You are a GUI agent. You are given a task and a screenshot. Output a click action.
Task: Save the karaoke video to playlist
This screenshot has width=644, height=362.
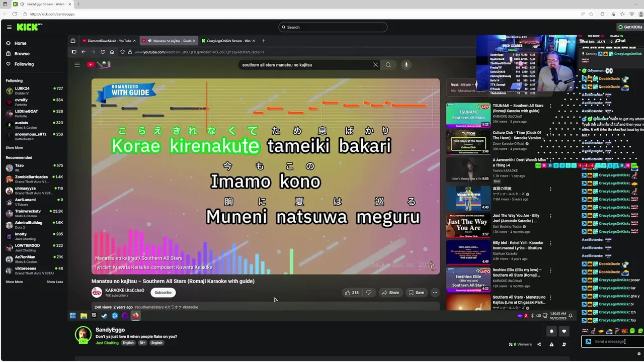[x=416, y=293]
